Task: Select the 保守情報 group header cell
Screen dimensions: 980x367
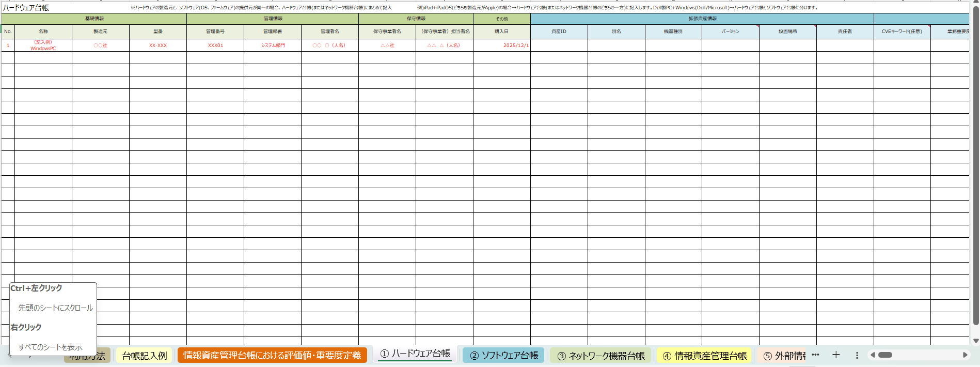Action: (x=416, y=19)
